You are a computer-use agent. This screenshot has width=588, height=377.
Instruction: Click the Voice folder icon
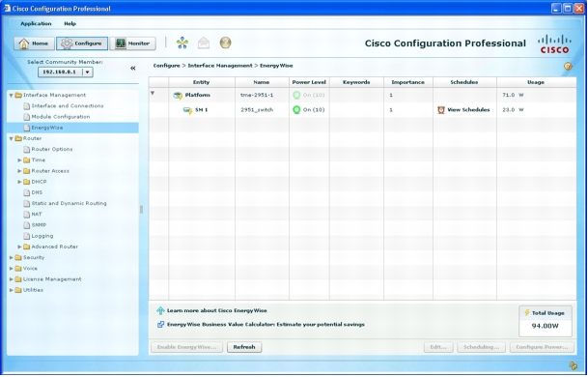(18, 269)
